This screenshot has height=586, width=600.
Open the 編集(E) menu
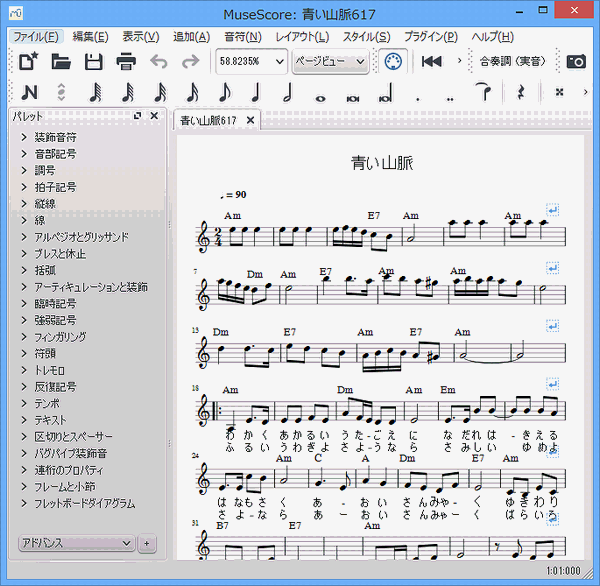(x=90, y=37)
